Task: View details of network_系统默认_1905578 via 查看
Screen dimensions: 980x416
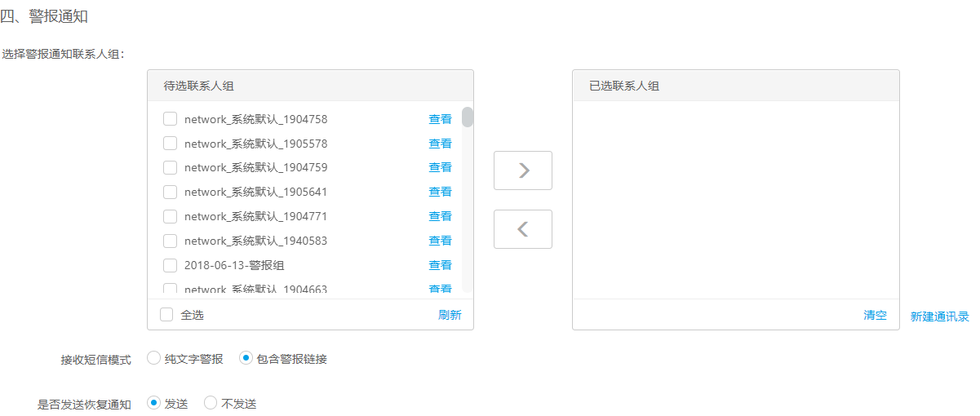Action: coord(440,144)
